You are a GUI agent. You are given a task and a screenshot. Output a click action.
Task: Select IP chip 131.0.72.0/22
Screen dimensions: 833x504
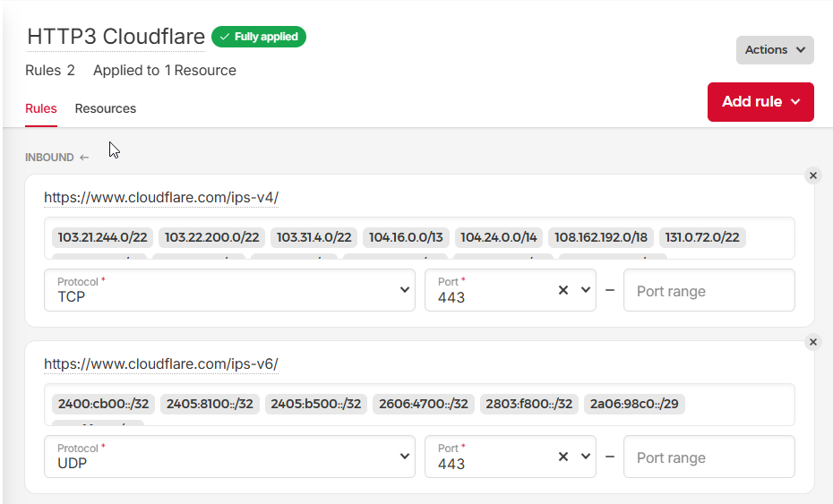coord(702,237)
